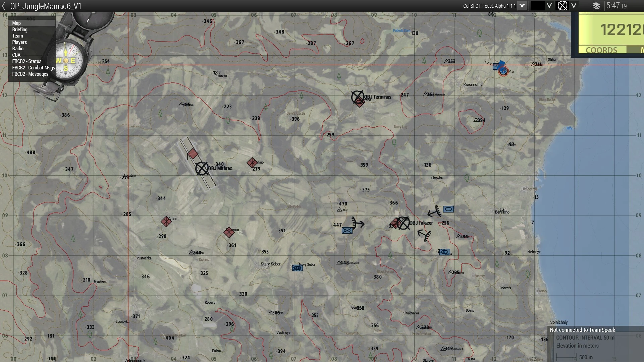Open FBCB2 - Messages entry
644x362 pixels.
[30, 74]
